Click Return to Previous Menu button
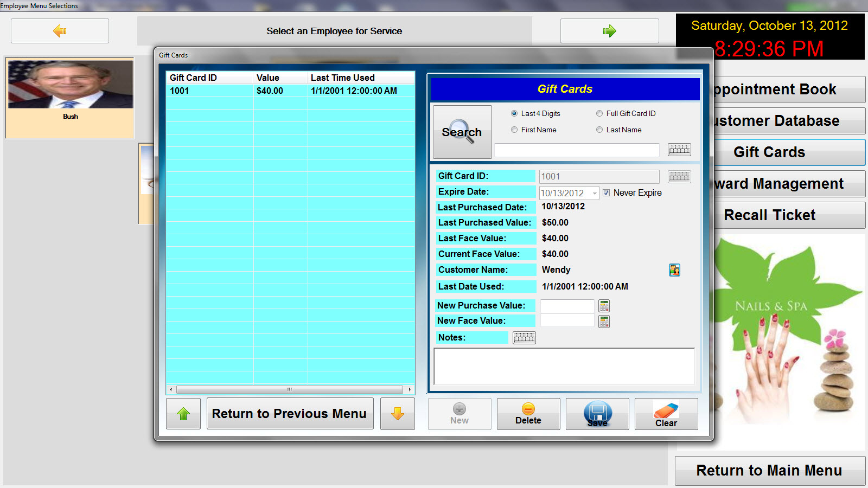Viewport: 868px width, 488px height. [290, 414]
